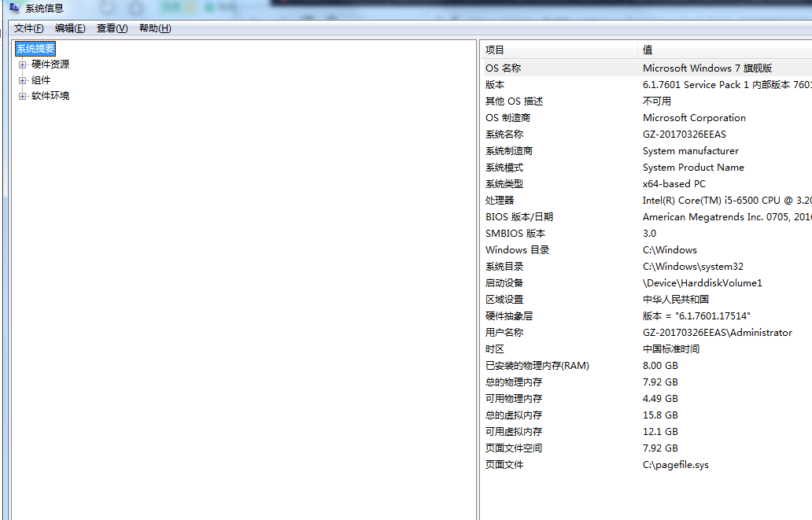This screenshot has height=520, width=812.
Task: Open the 查看(V) menu
Action: tap(112, 28)
